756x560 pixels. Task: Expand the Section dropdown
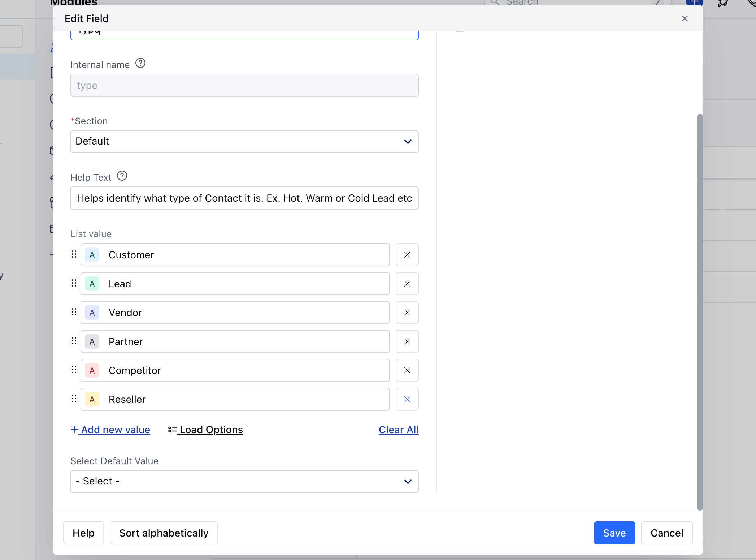pyautogui.click(x=244, y=142)
